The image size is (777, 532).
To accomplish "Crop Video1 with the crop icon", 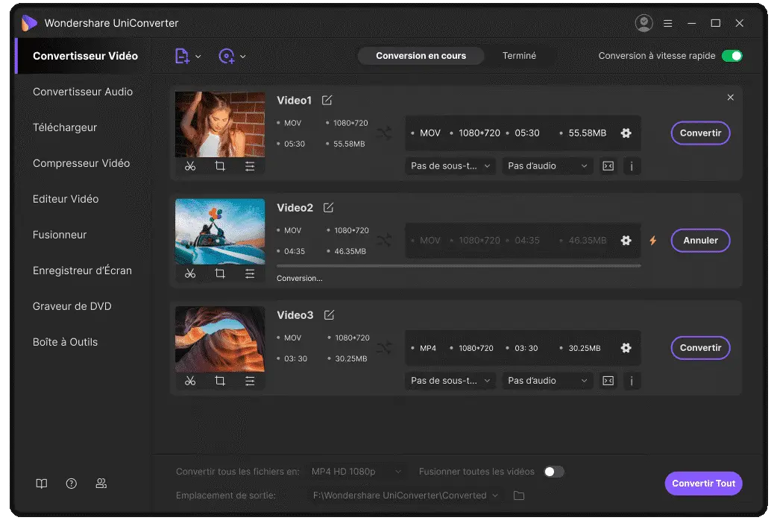I will tap(220, 166).
